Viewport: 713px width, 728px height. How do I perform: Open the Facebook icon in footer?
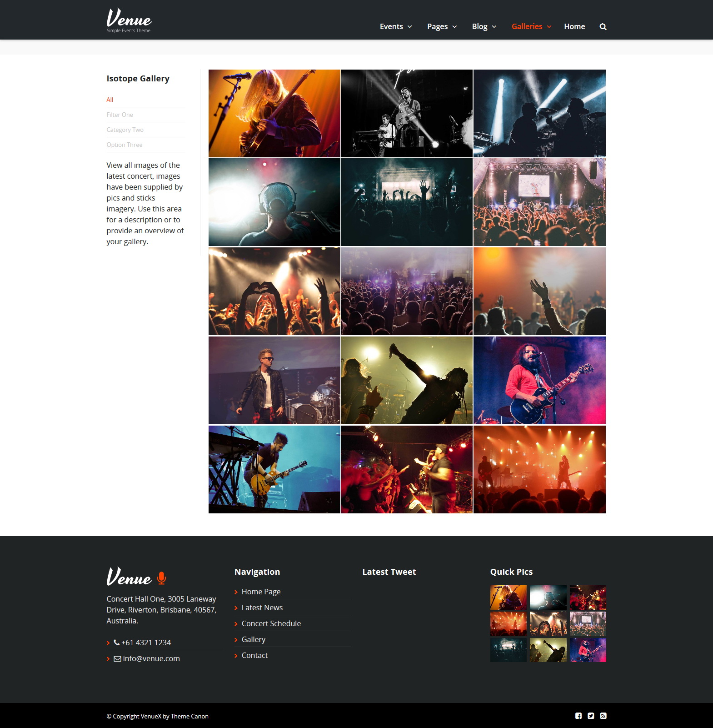[578, 716]
